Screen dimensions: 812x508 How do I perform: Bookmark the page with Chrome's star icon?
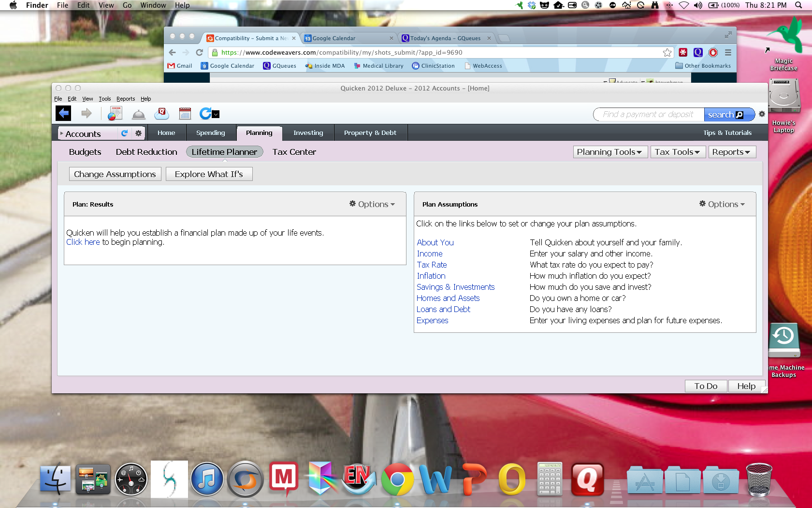coord(667,52)
